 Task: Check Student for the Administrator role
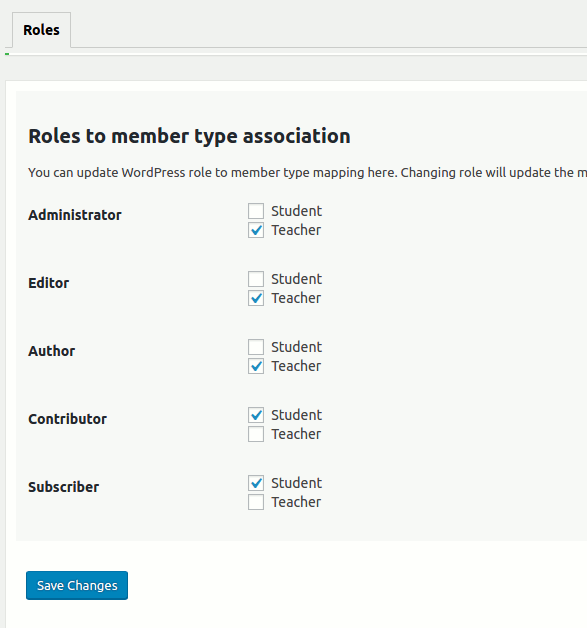pos(256,211)
